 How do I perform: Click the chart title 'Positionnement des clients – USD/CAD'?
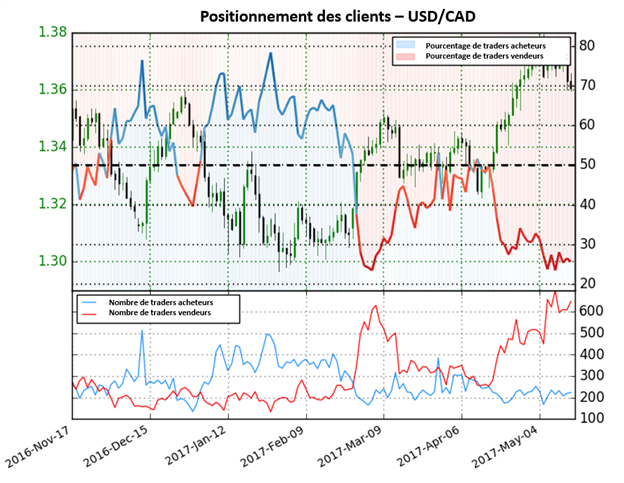point(337,17)
